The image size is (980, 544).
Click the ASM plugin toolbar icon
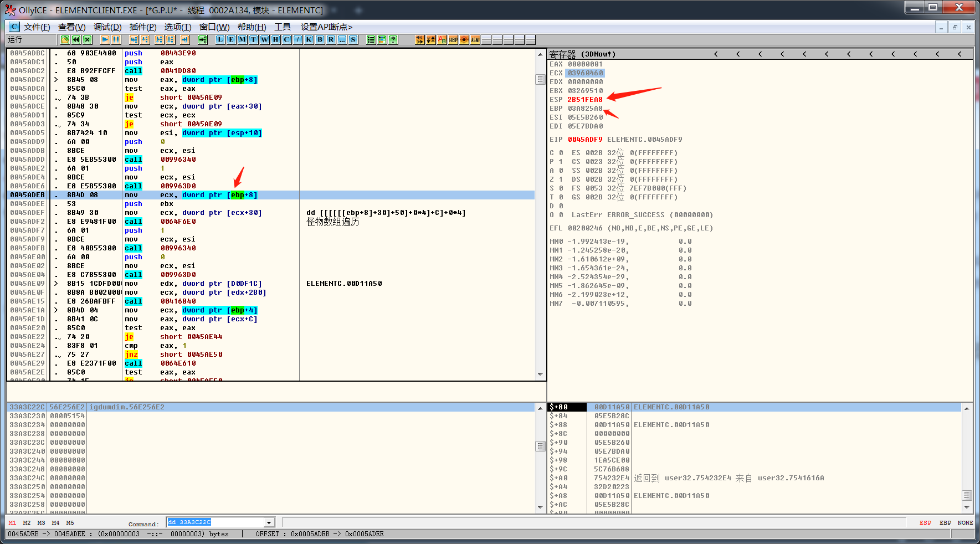(x=475, y=39)
